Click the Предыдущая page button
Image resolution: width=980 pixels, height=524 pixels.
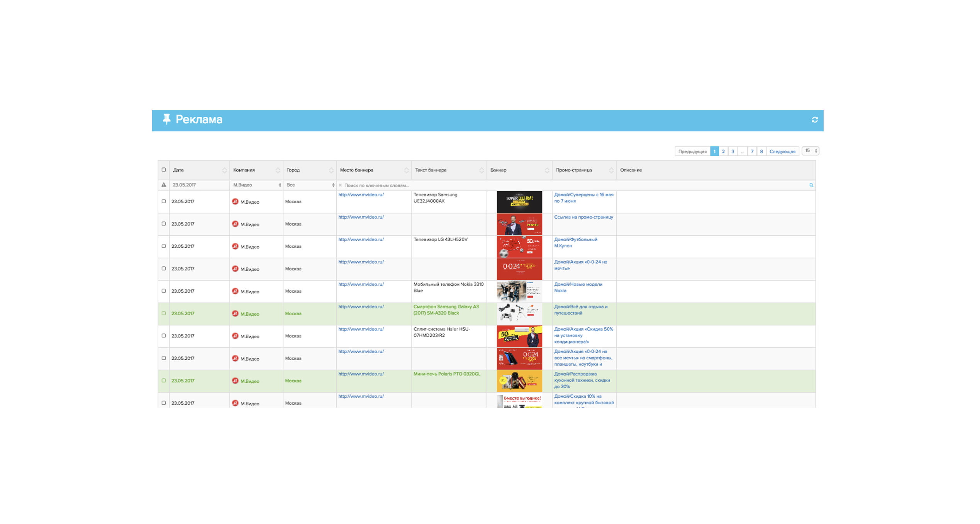pyautogui.click(x=692, y=151)
